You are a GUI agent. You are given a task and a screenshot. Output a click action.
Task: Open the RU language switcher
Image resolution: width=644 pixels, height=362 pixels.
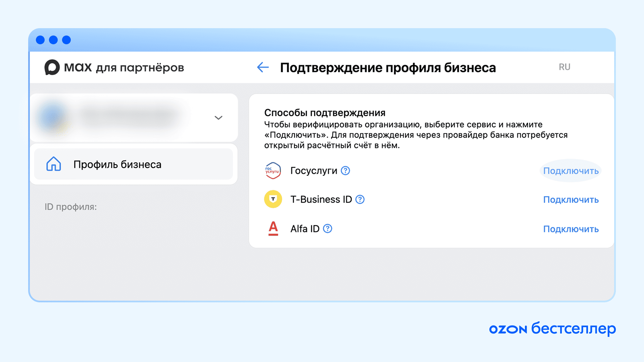pyautogui.click(x=565, y=67)
